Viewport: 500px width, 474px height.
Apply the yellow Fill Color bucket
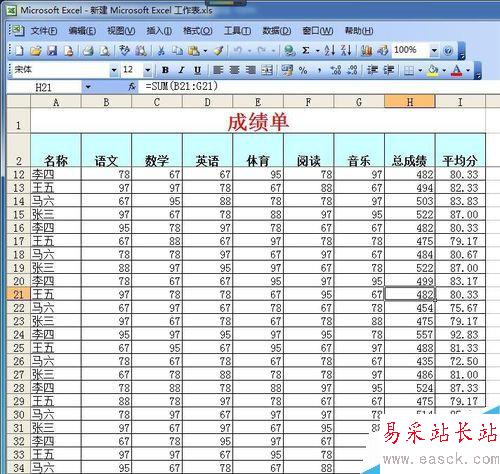(x=433, y=70)
